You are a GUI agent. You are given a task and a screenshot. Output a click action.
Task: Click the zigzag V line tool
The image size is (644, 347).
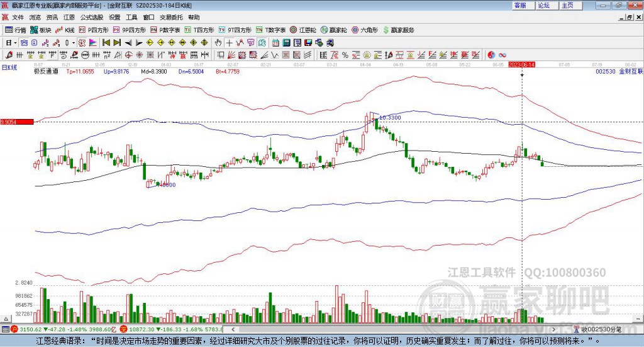click(274, 55)
